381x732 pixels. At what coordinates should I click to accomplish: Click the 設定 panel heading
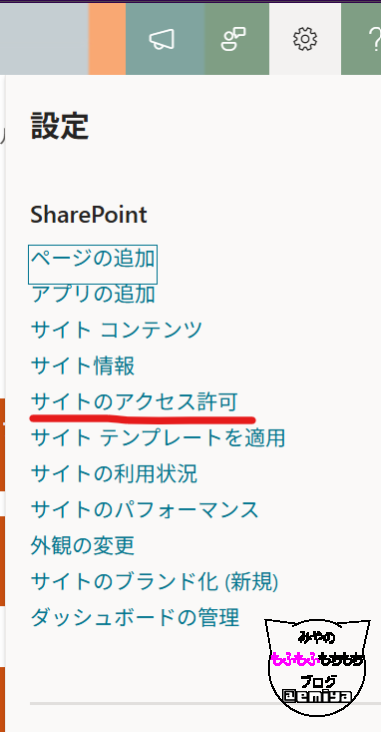pyautogui.click(x=60, y=126)
